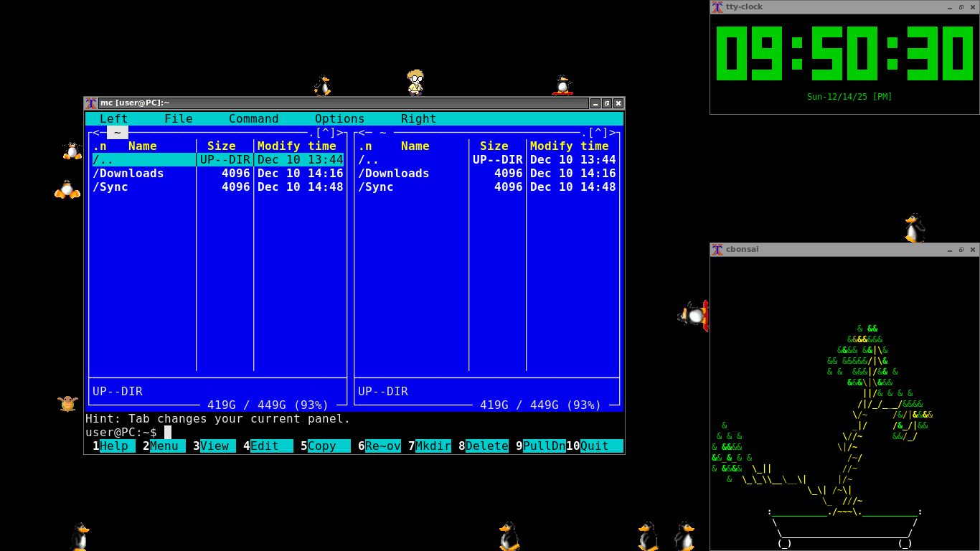Click the cbonsai window's title icon
Screen dimensions: 980x551
[x=717, y=250]
